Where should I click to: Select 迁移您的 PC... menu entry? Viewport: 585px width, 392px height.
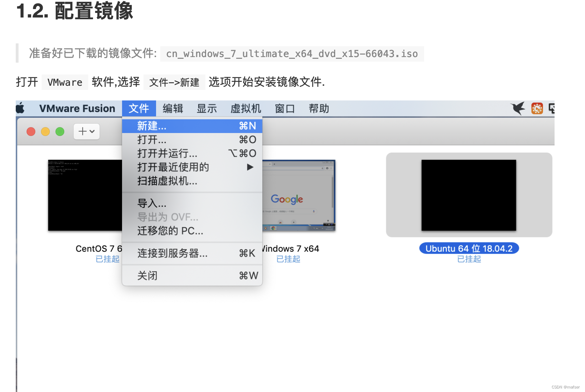tap(192, 231)
